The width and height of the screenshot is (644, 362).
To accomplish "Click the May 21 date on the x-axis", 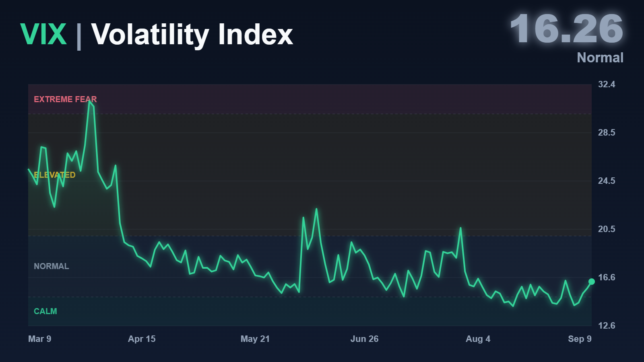I will tap(255, 339).
